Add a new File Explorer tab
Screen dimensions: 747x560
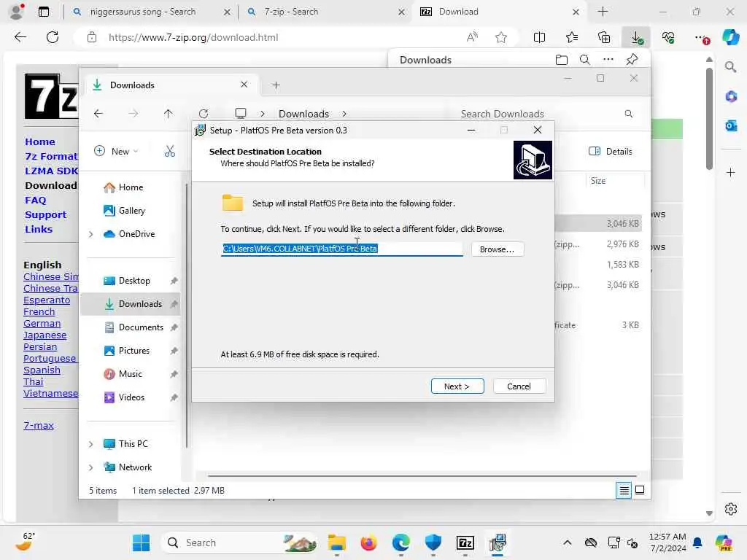(x=276, y=85)
